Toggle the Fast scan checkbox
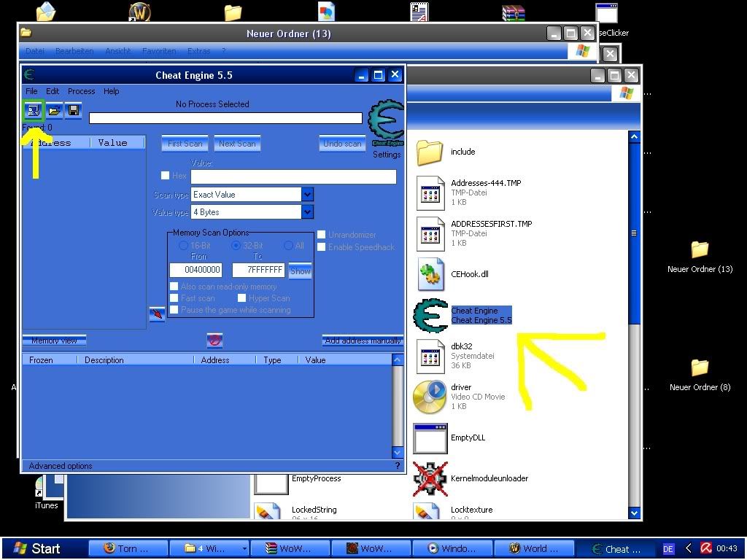747x560 pixels. click(174, 298)
